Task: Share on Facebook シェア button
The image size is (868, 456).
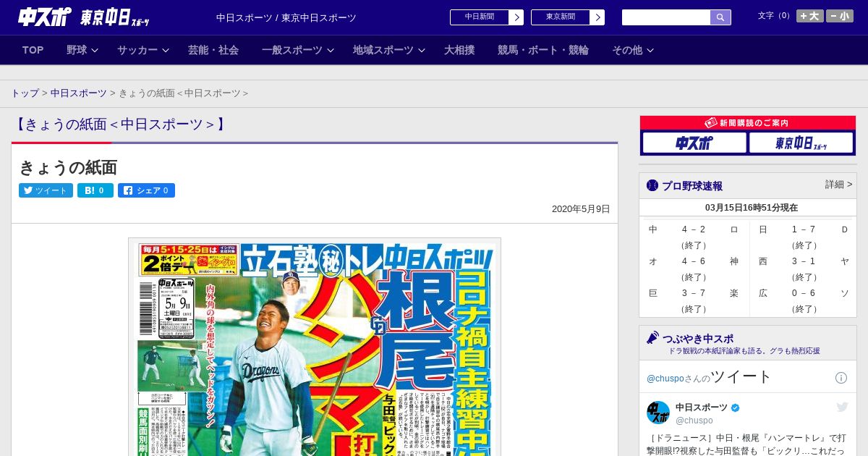Action: [x=146, y=190]
